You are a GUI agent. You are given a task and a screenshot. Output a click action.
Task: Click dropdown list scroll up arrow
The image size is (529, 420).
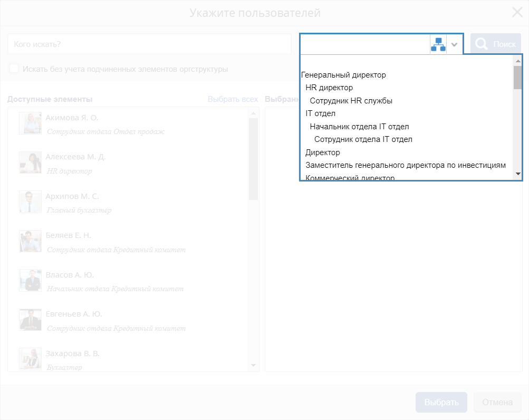point(518,61)
